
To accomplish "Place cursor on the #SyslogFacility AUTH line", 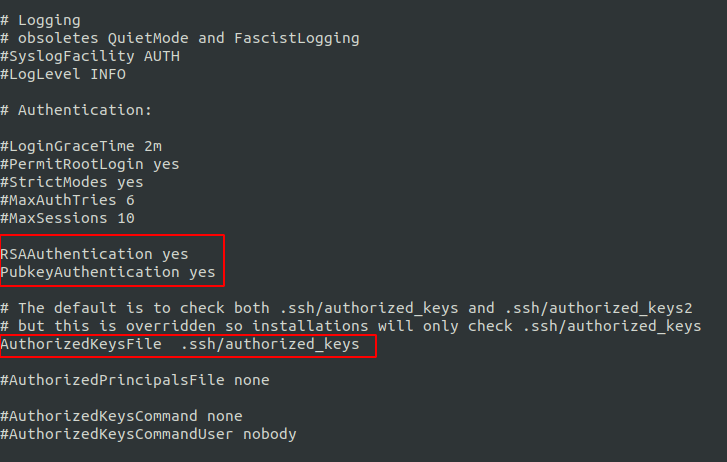I will [90, 56].
